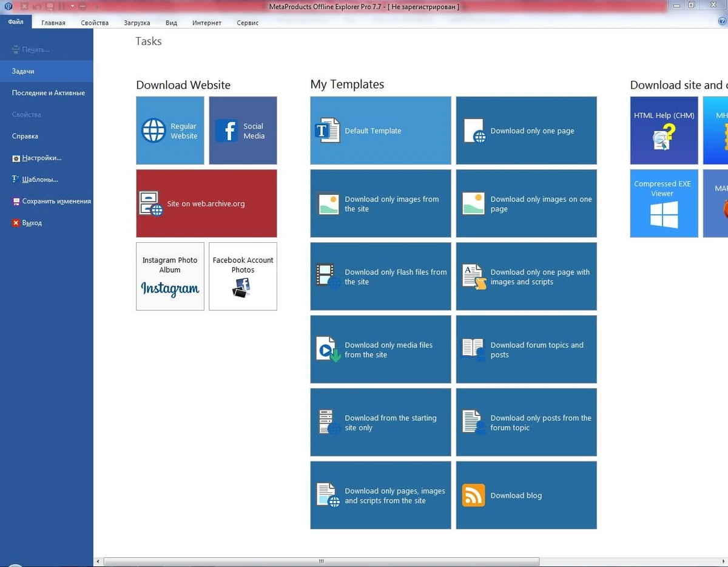
Task: Switch to the Интернет ribbon tab
Action: pyautogui.click(x=207, y=22)
